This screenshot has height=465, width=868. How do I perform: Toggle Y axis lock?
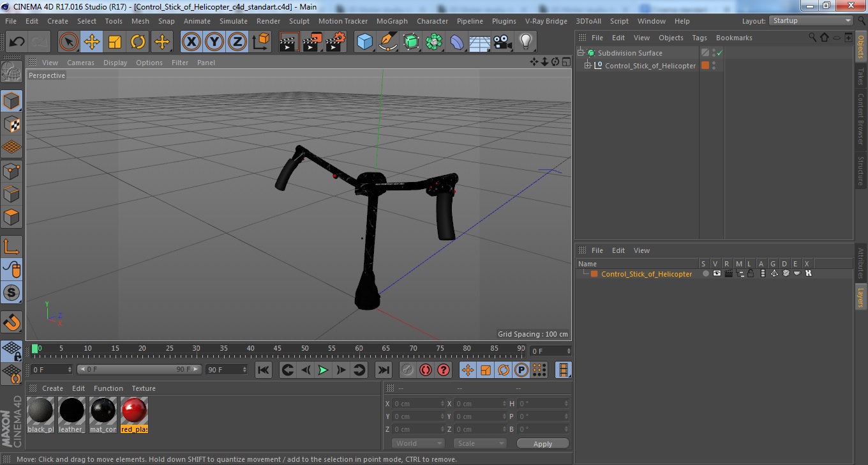[x=214, y=42]
